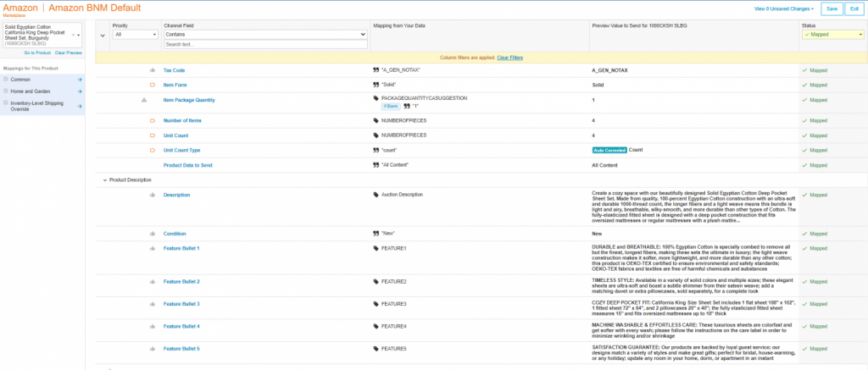Viewport: 868px width, 370px height.
Task: Click the orange tag icon beside Number of Items
Action: [153, 120]
